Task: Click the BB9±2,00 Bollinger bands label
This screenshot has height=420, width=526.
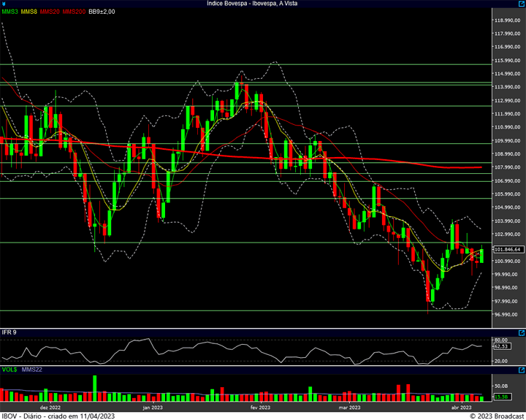Action: pos(102,12)
